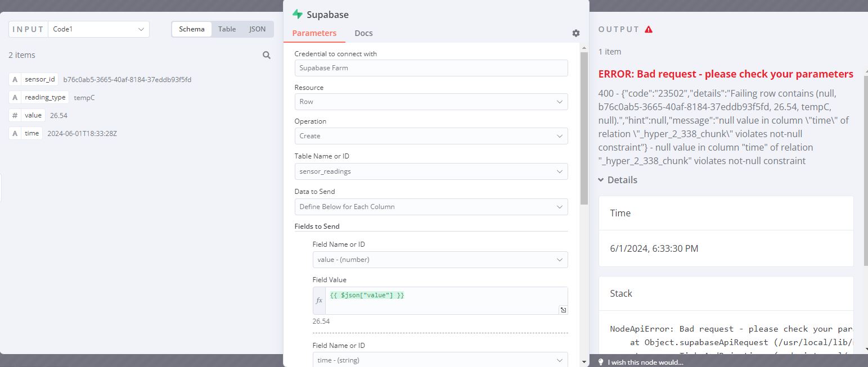Image resolution: width=868 pixels, height=367 pixels.
Task: Click the 'I wish this node would...' link
Action: coord(645,362)
